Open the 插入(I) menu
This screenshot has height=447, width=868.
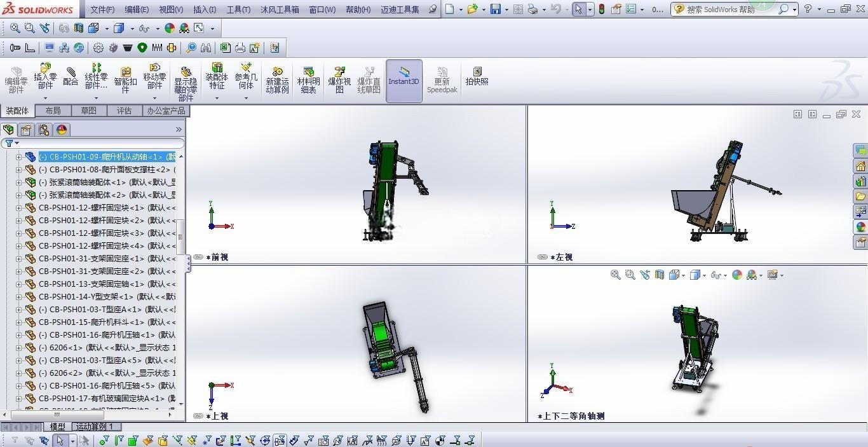205,10
